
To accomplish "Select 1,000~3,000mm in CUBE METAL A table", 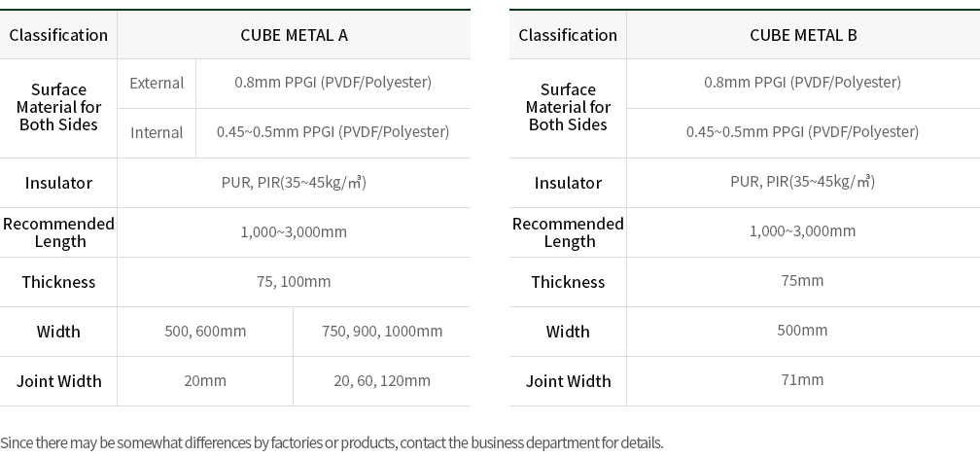I will 294,231.
